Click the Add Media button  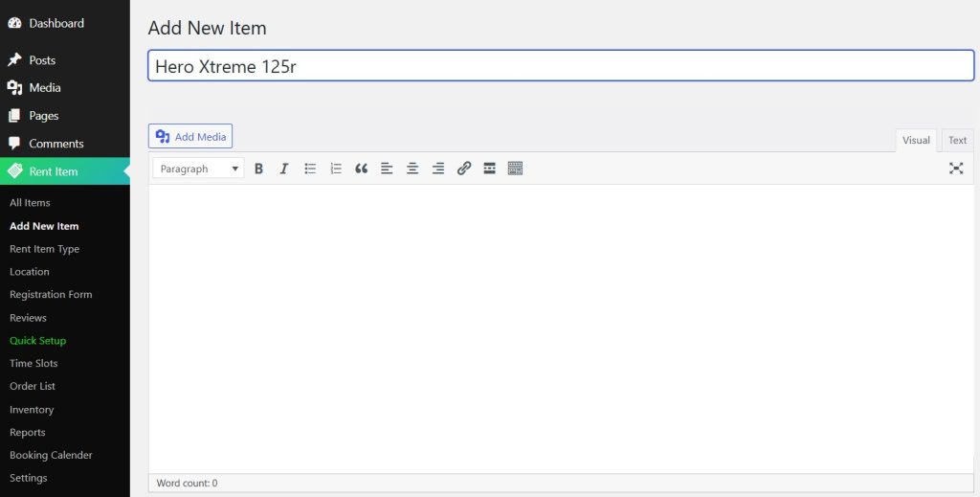point(190,136)
